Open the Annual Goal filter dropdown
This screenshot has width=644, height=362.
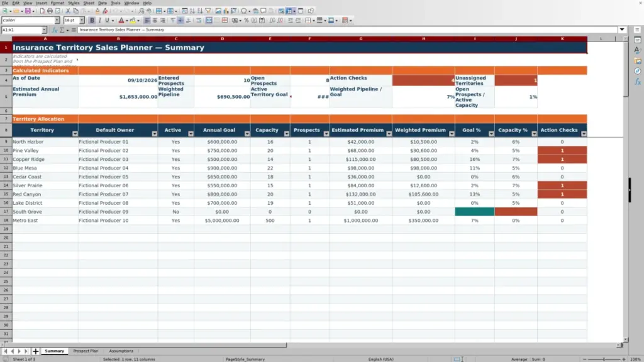tap(247, 134)
